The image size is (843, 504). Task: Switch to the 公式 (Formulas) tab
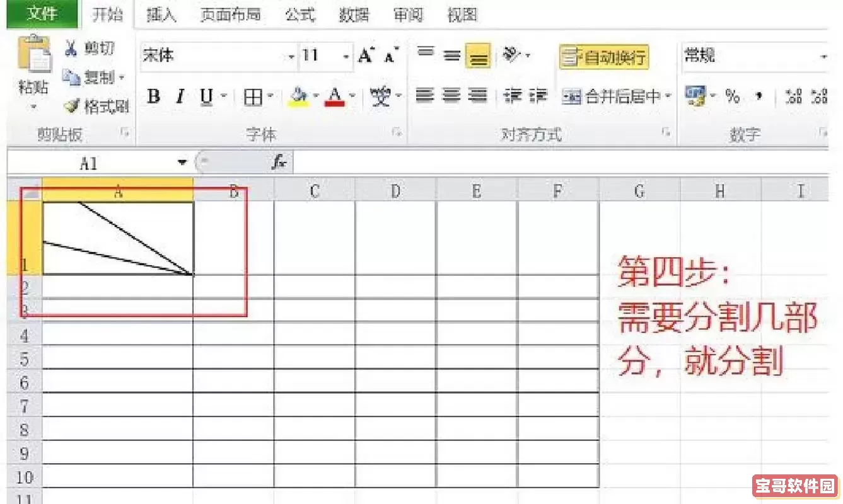299,15
